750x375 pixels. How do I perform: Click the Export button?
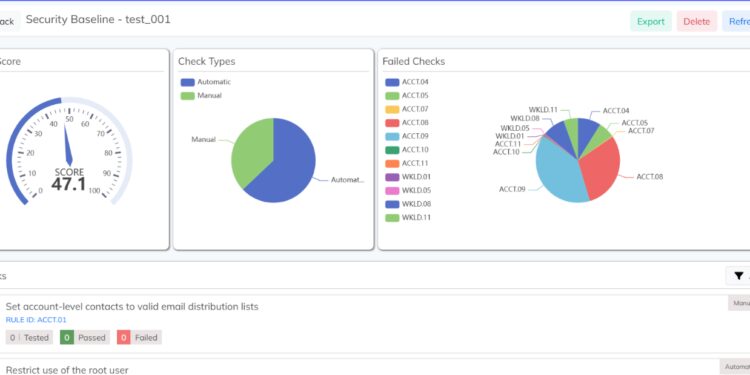pos(651,22)
